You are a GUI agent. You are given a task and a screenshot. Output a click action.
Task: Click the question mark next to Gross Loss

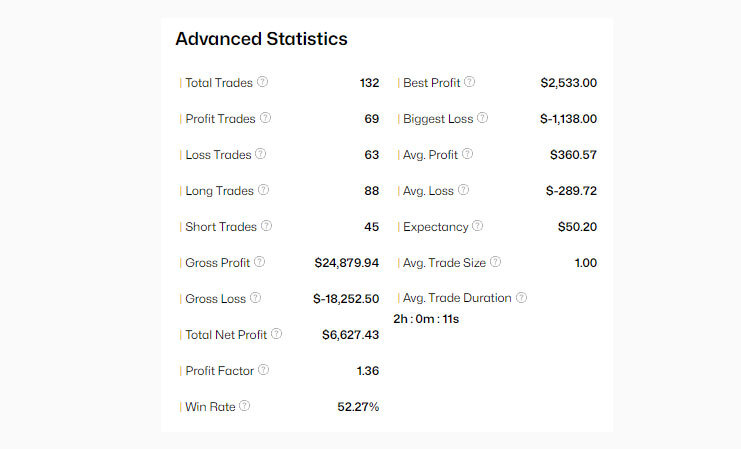click(255, 298)
